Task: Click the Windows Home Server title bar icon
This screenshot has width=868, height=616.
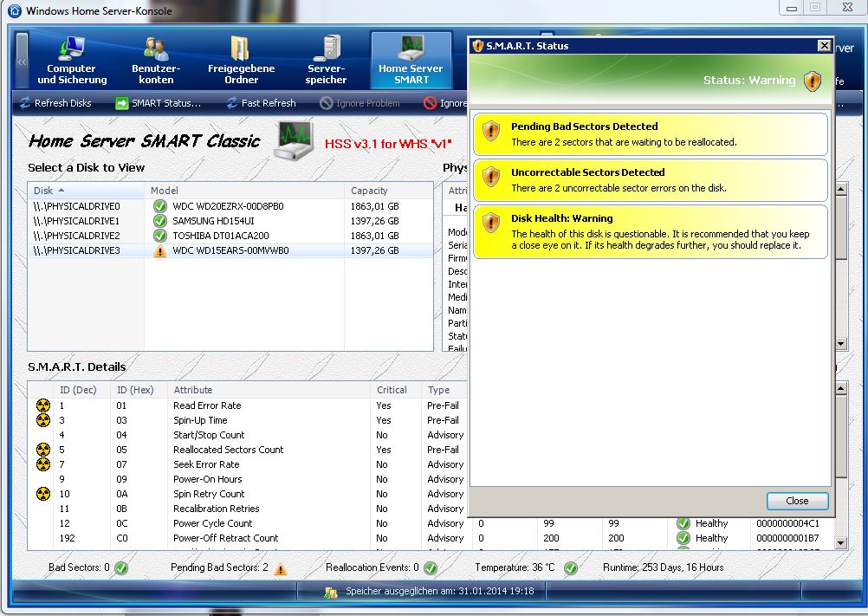Action: tap(14, 10)
